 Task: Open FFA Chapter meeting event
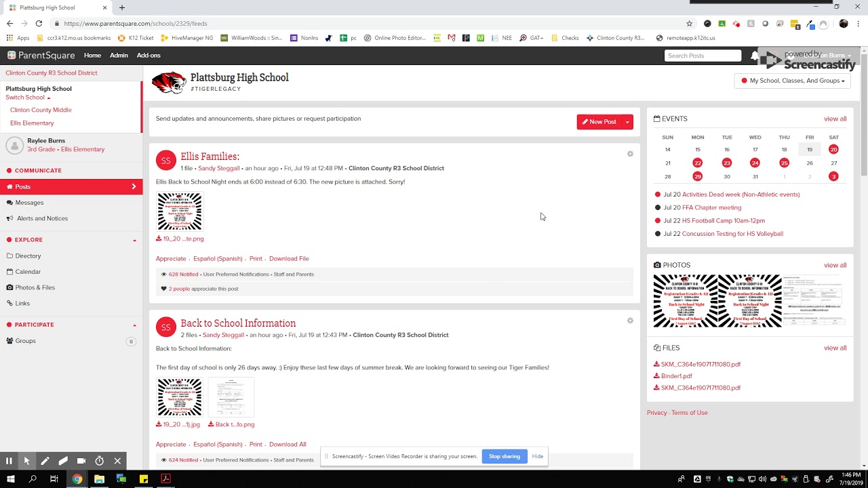pyautogui.click(x=711, y=208)
